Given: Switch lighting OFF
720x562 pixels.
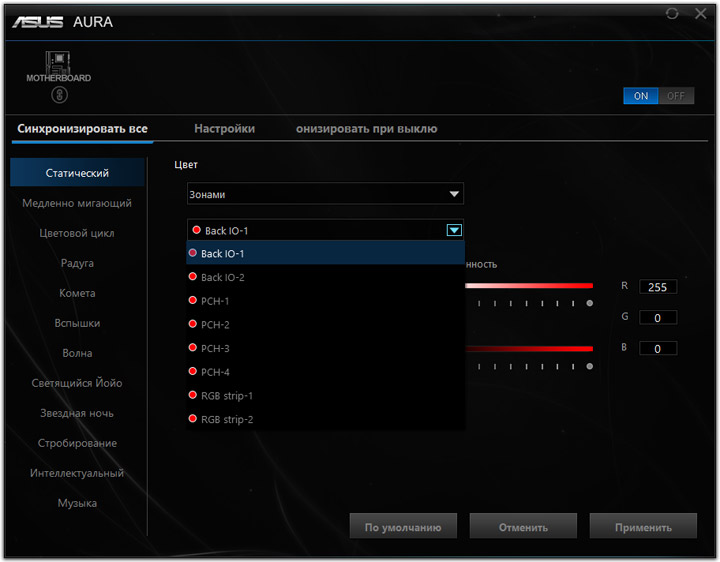Looking at the screenshot, I should pos(676,96).
